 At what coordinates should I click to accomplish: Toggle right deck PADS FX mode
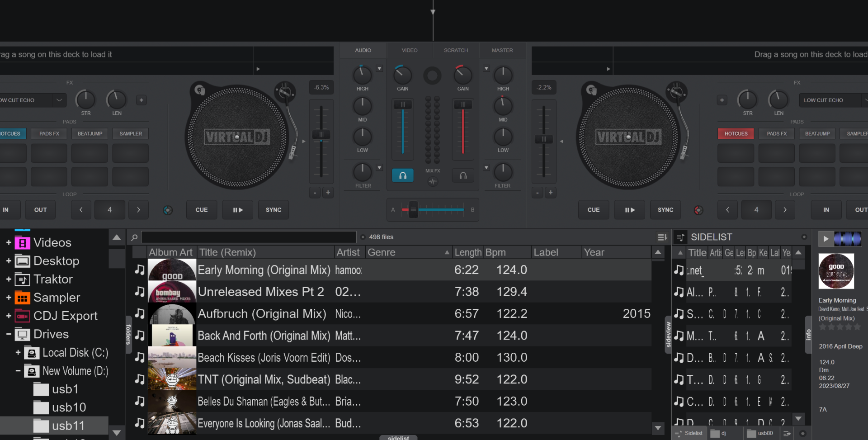click(777, 133)
